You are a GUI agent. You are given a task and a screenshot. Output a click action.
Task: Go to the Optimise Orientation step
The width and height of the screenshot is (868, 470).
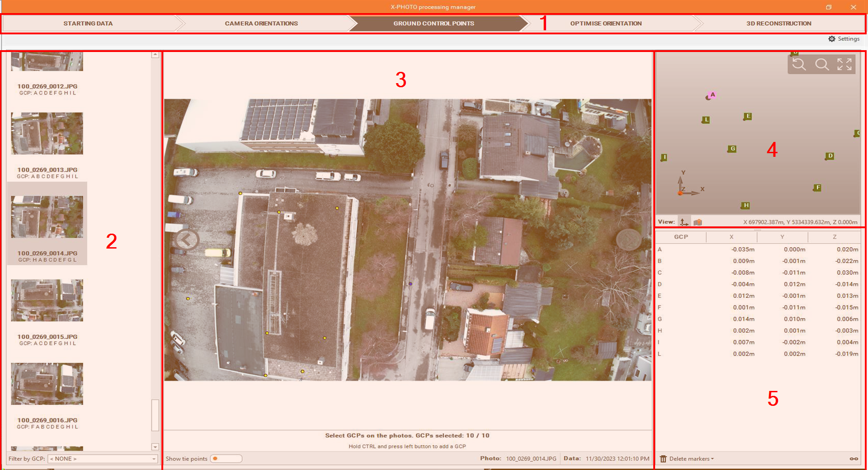tap(606, 23)
